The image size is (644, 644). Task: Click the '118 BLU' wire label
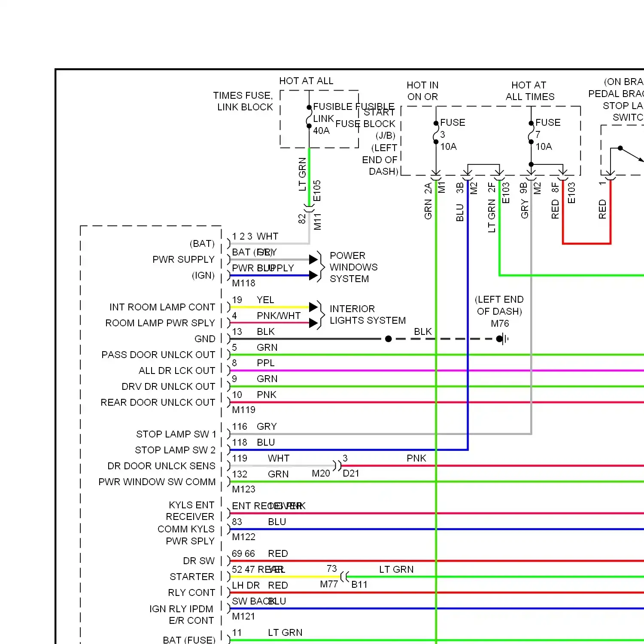(253, 442)
